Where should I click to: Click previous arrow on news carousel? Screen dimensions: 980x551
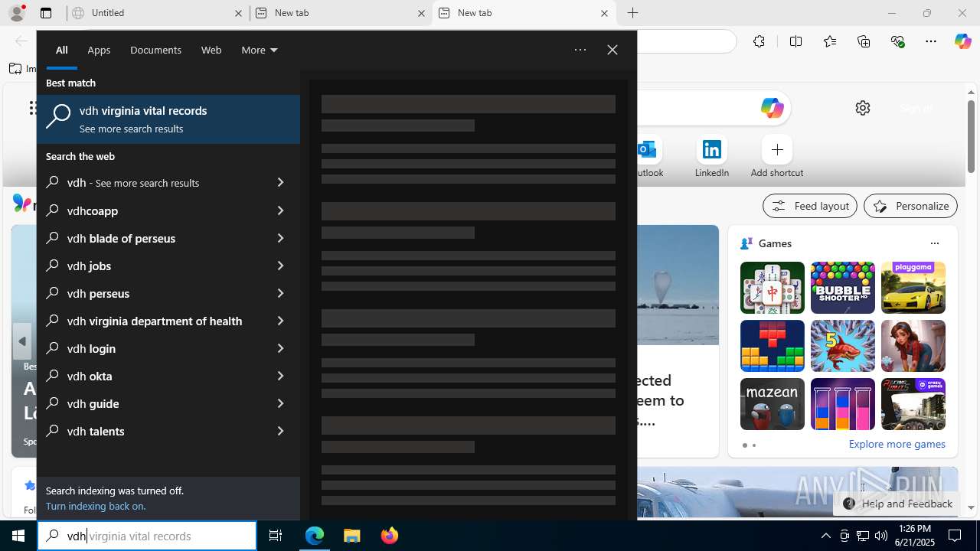22,341
